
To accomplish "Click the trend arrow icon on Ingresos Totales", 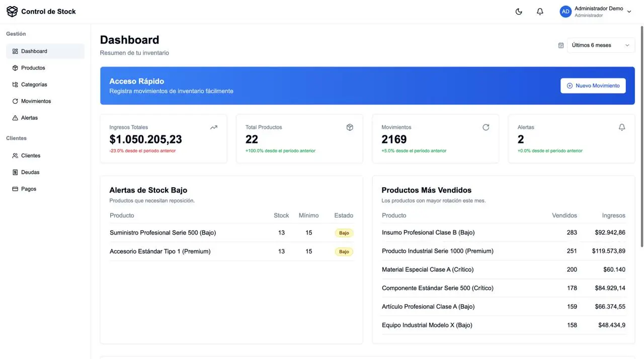I will [214, 127].
